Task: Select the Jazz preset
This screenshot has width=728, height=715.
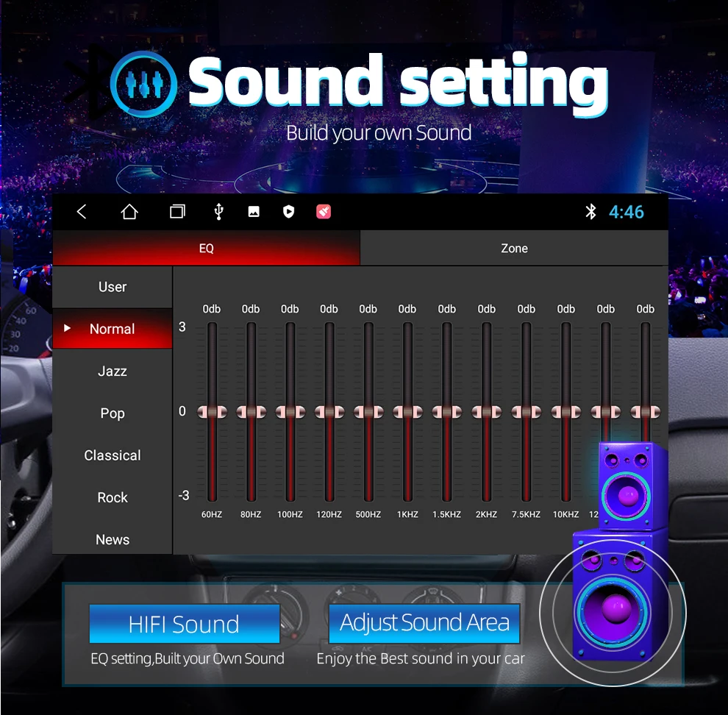Action: click(x=113, y=371)
